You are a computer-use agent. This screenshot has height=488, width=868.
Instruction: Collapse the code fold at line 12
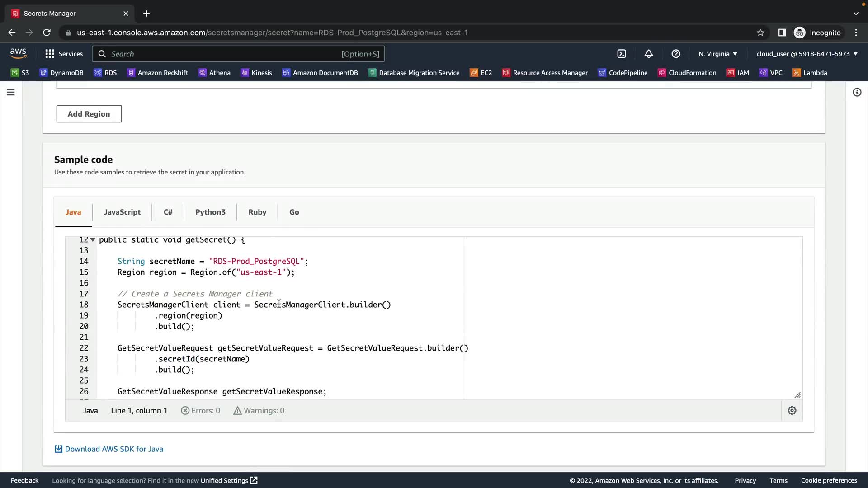[93, 240]
